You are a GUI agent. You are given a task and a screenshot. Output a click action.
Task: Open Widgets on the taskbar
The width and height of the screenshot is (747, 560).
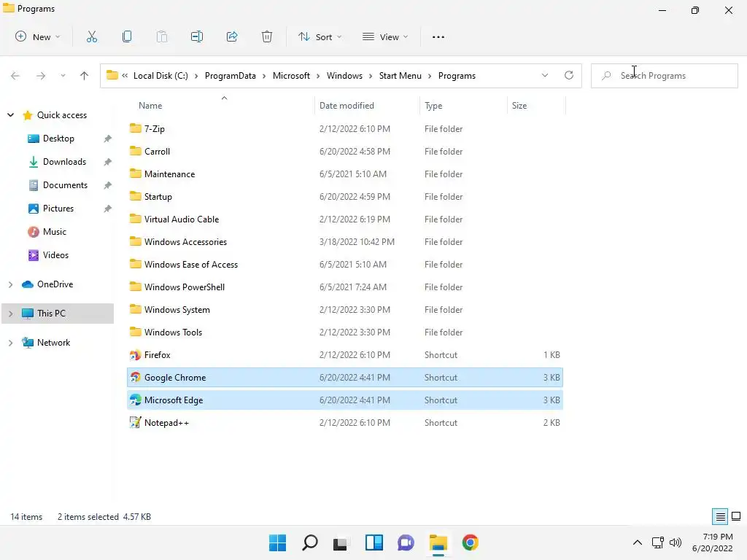(x=374, y=542)
